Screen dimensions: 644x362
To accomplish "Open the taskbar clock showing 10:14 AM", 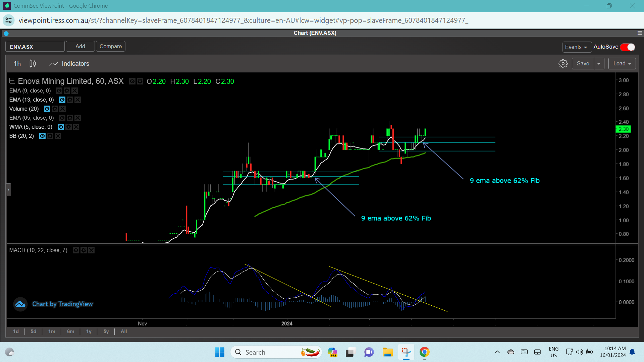I will pos(613,352).
